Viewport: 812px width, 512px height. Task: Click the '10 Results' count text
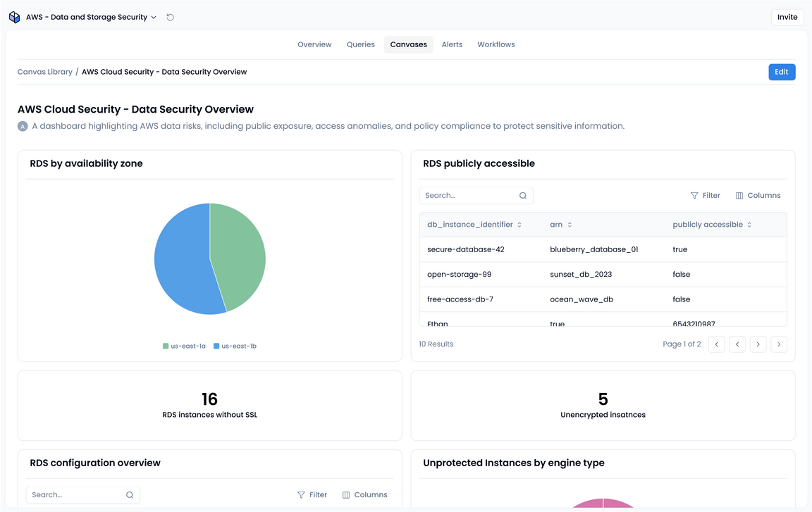coord(436,344)
